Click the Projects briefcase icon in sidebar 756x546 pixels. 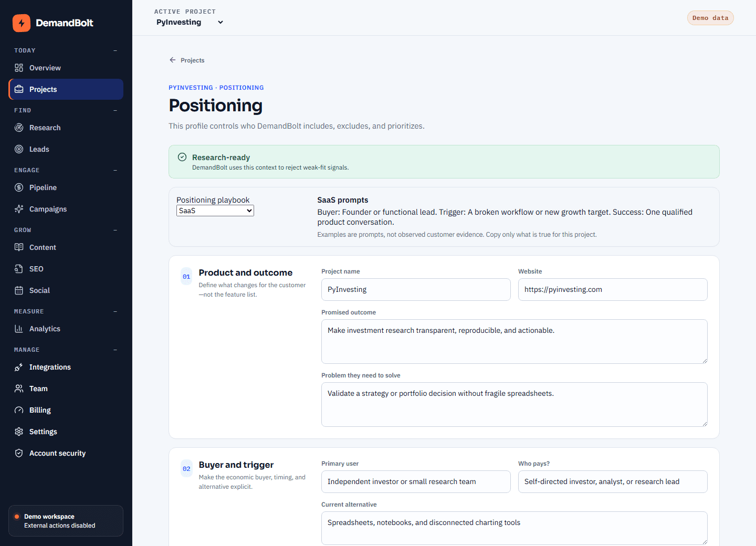click(19, 89)
